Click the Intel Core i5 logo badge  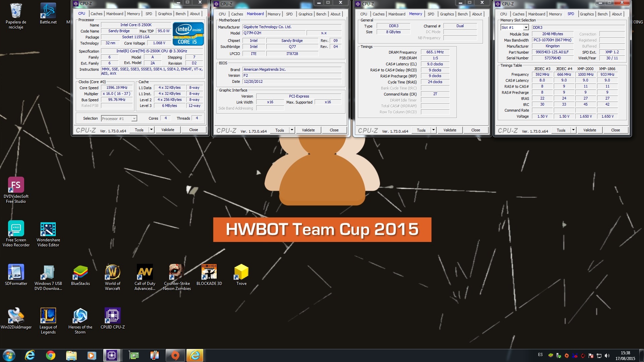(188, 34)
